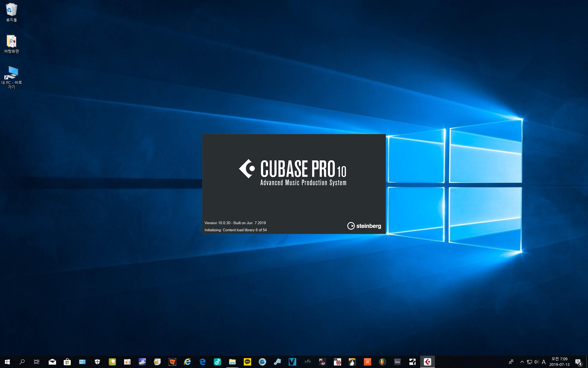
Task: Click 'Advanced Music Production System' tagline
Action: [x=303, y=183]
